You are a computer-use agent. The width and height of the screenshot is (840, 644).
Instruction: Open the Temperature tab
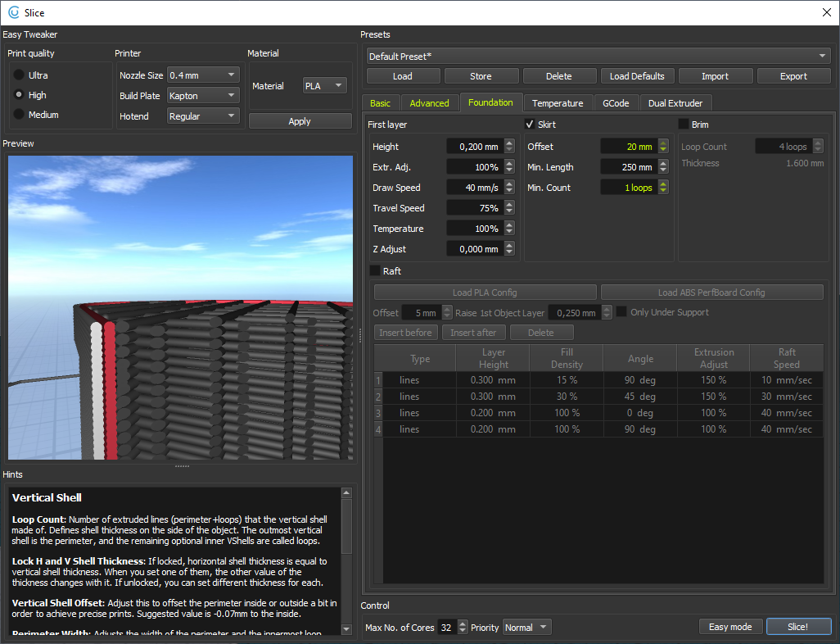[558, 103]
